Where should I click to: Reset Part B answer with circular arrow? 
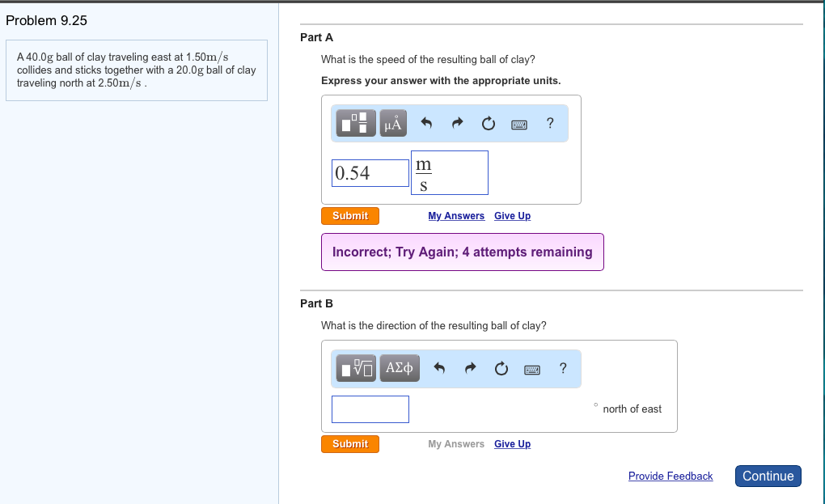click(501, 369)
